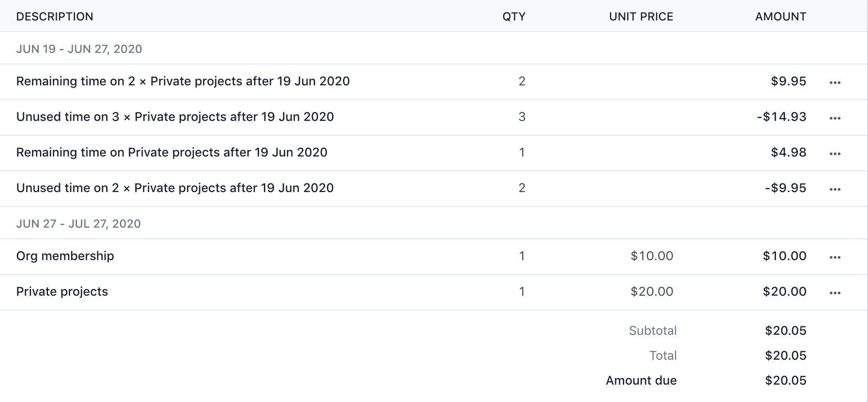Open more actions for $4.98 line item
868x402 pixels.
[835, 153]
